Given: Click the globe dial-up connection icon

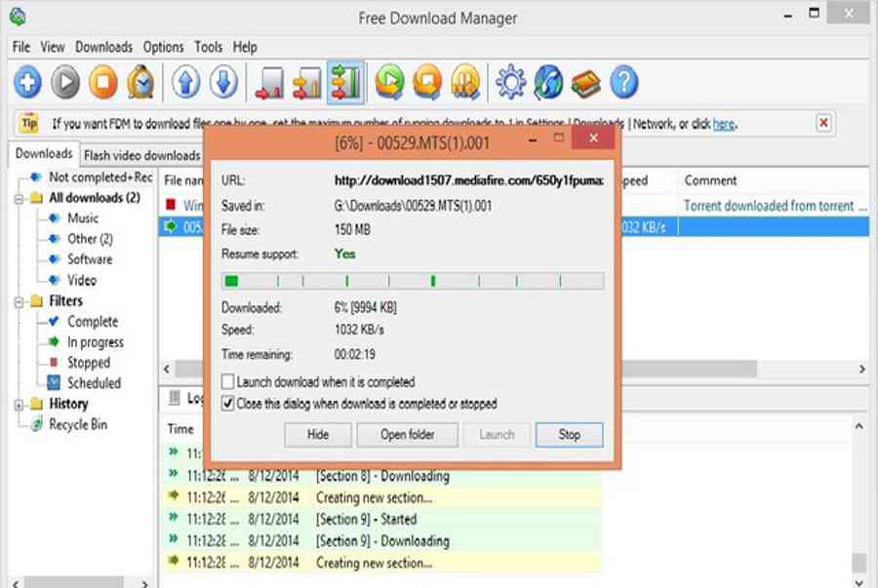Looking at the screenshot, I should [x=548, y=82].
